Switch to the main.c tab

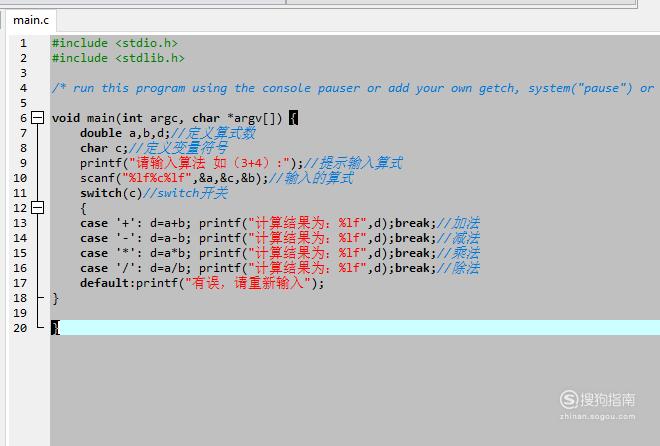pos(31,20)
